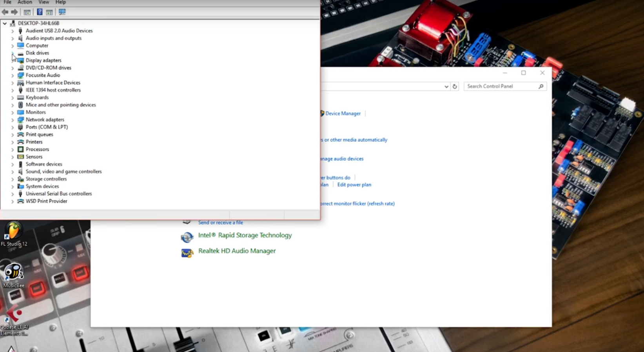
Task: Open the View menu
Action: (44, 2)
